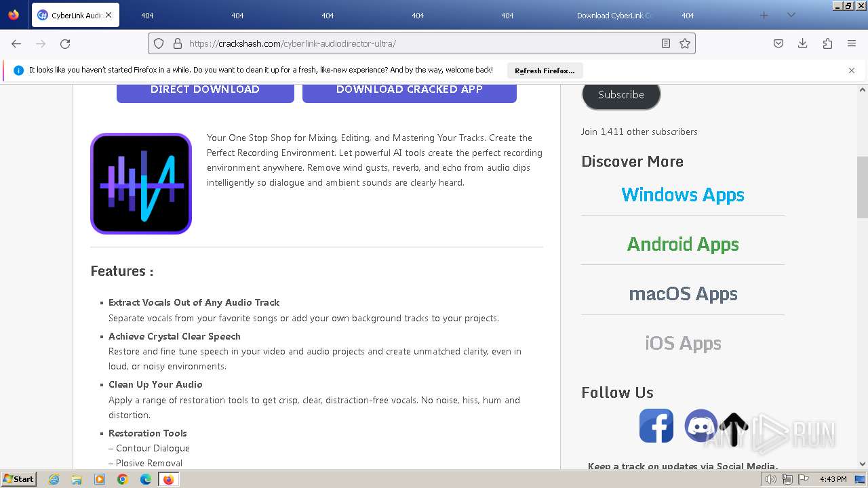Open a new tab with the plus button

764,16
